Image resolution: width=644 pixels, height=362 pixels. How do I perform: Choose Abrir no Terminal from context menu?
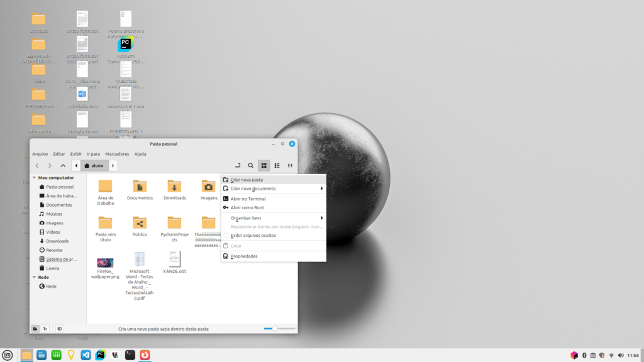[x=248, y=199]
